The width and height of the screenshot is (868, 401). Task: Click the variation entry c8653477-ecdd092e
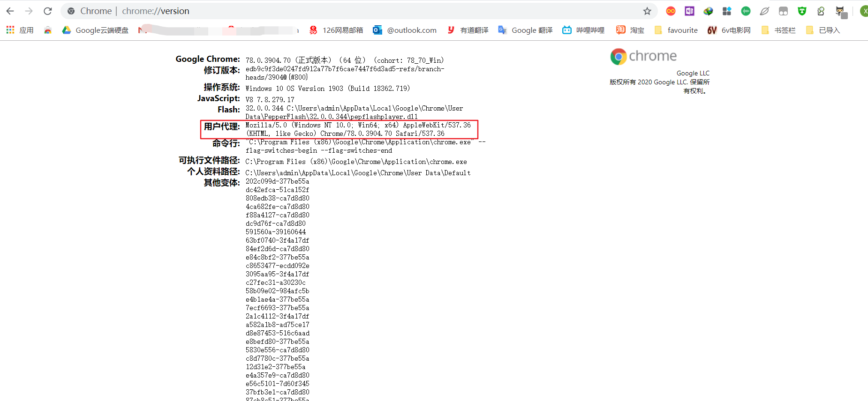coord(278,266)
